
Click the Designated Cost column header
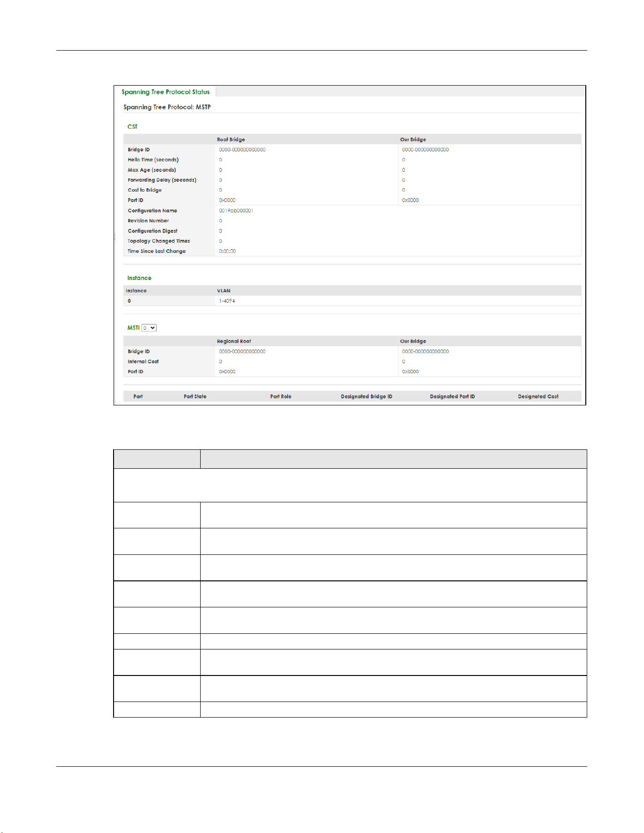[538, 397]
